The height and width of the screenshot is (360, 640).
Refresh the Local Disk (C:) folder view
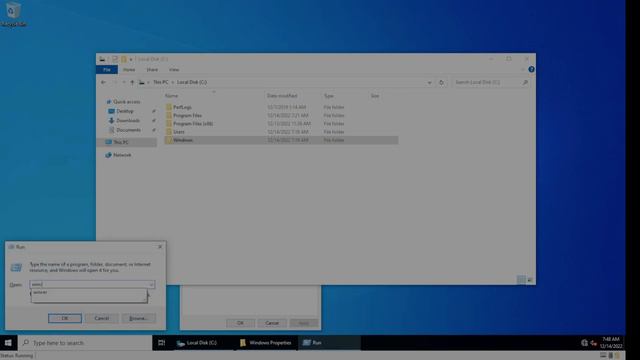click(441, 82)
